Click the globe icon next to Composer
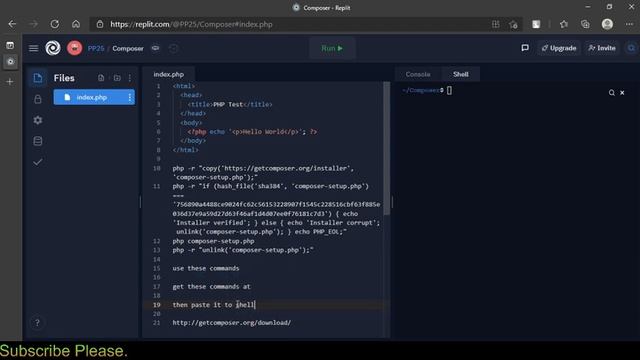 click(156, 48)
